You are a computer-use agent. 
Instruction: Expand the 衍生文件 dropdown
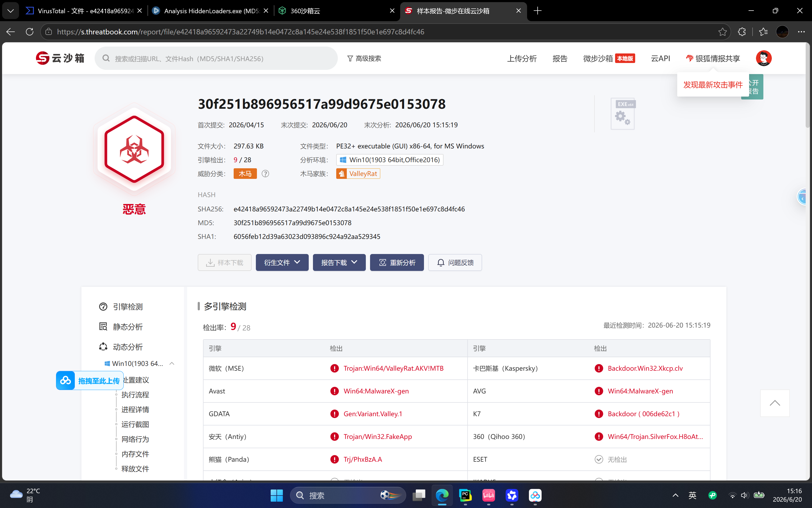click(282, 262)
